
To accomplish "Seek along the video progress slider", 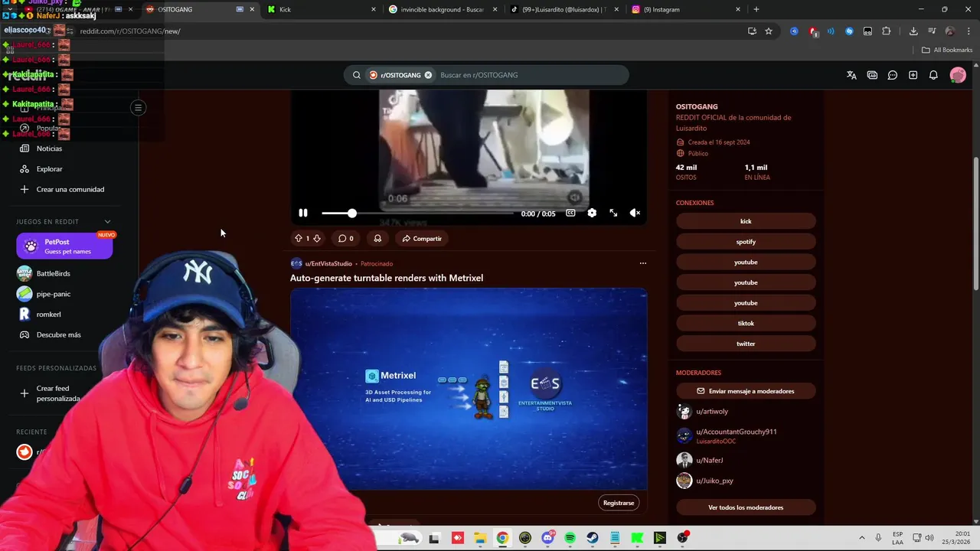I will tap(417, 214).
